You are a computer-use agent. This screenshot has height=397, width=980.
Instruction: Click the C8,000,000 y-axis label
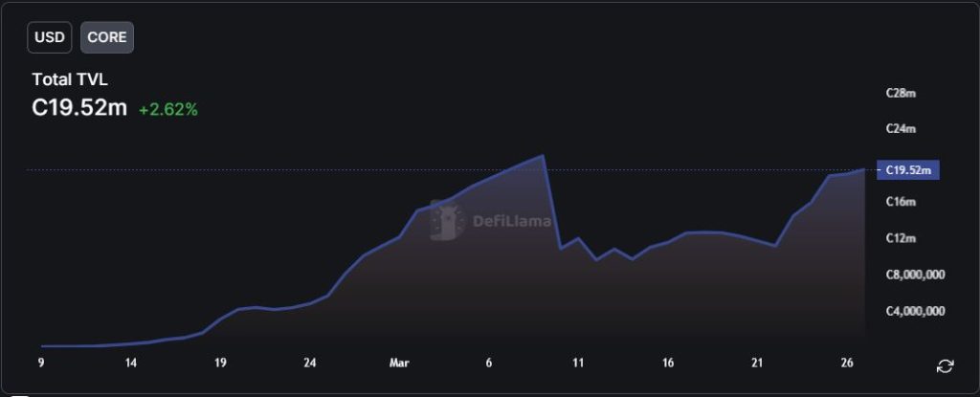click(916, 275)
